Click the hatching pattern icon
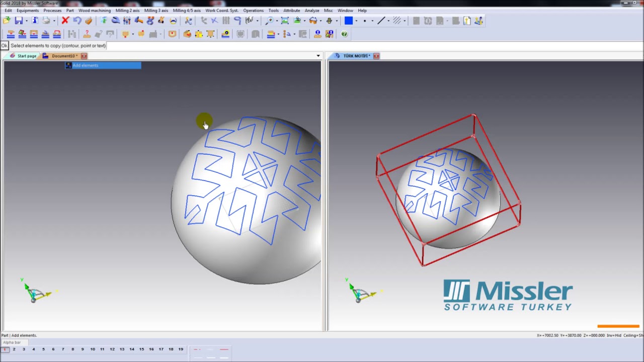Image resolution: width=644 pixels, height=362 pixels. coord(397,21)
